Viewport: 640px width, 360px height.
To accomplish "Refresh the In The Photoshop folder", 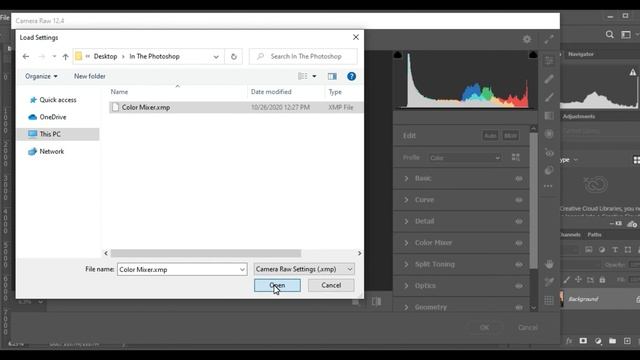I will click(x=233, y=56).
